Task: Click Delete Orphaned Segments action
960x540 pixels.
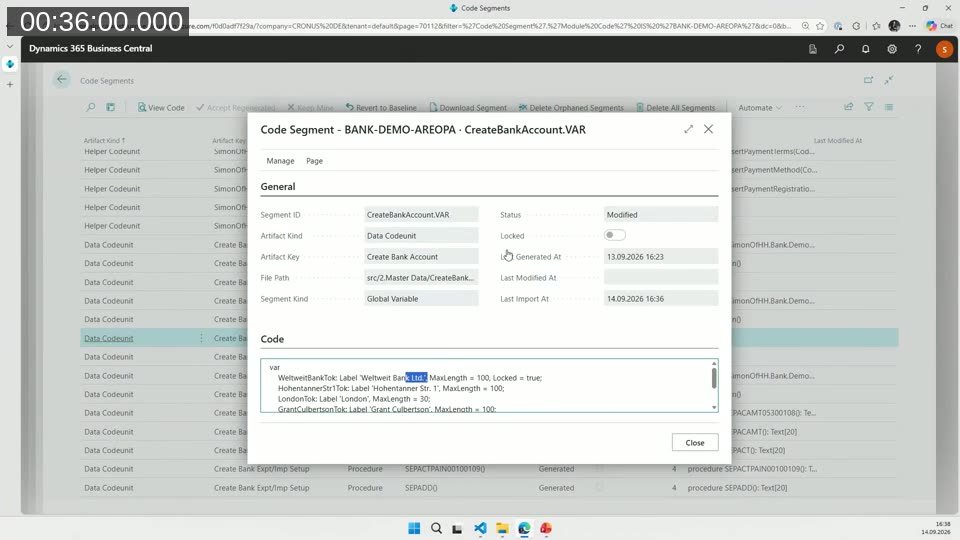Action: point(571,108)
